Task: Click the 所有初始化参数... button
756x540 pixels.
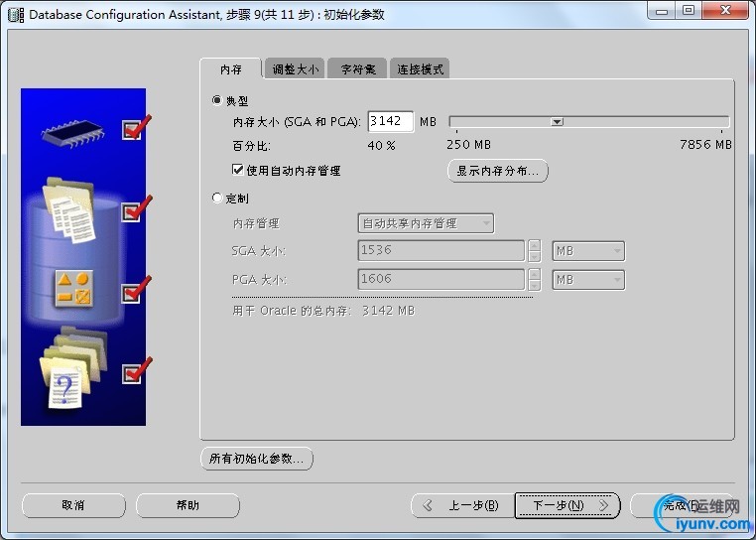Action: pyautogui.click(x=257, y=459)
